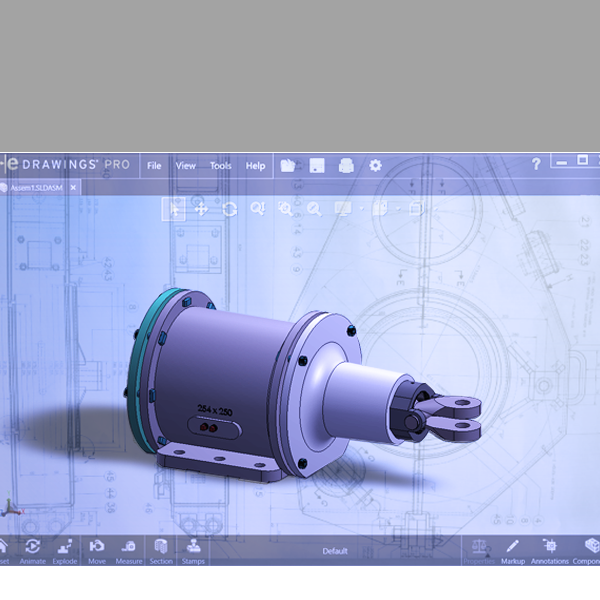The height and width of the screenshot is (600, 600).
Task: Close the Assem1.SLDASM document tab
Action: click(74, 187)
